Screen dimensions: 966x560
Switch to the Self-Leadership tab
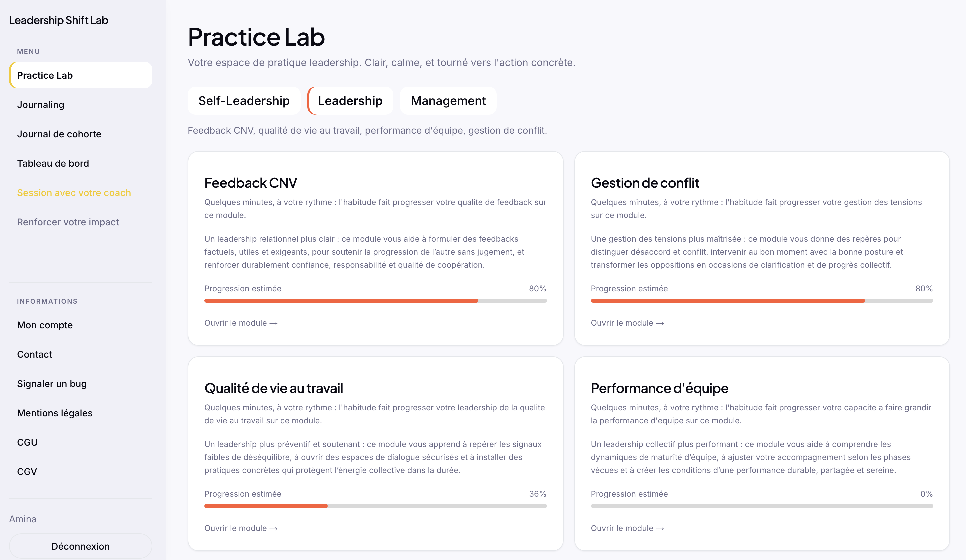pos(244,100)
